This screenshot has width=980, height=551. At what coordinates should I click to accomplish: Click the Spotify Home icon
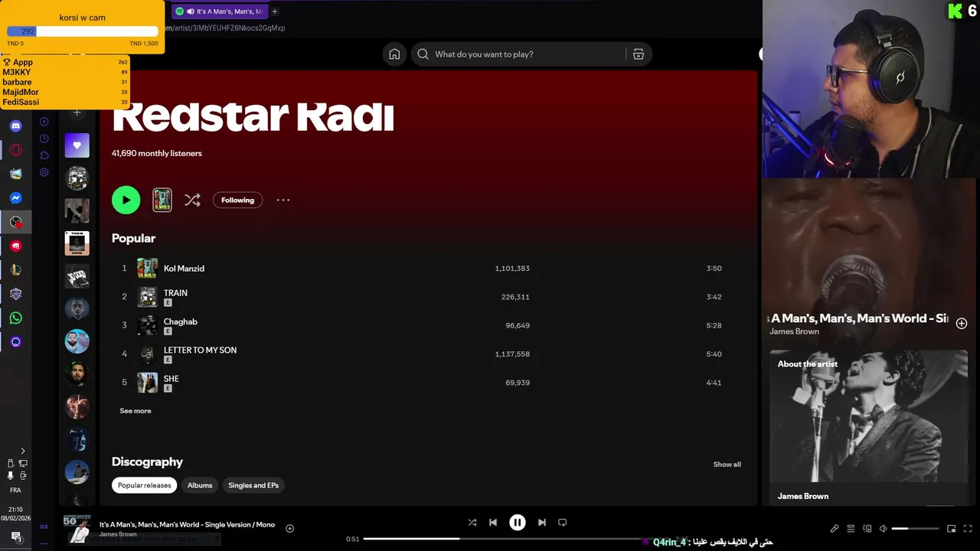click(394, 54)
